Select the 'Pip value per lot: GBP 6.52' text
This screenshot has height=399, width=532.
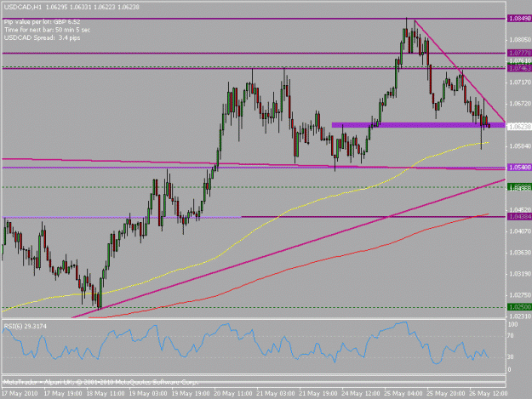point(42,22)
